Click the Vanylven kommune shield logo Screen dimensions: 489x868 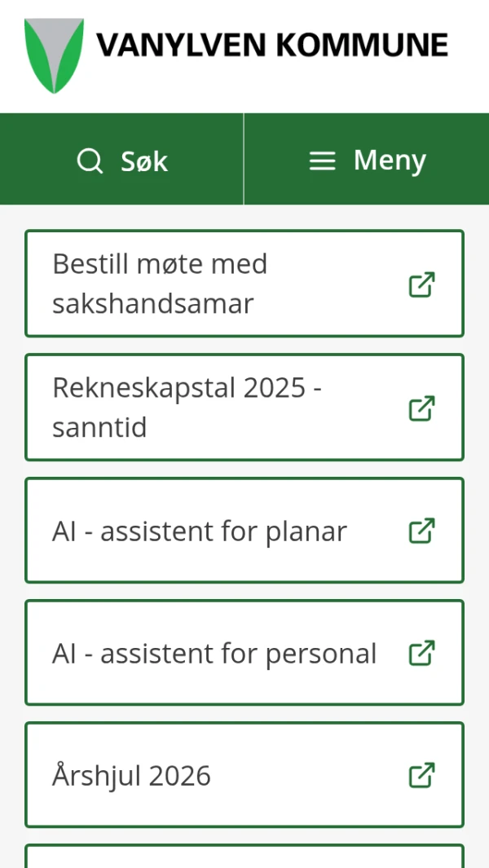54,55
